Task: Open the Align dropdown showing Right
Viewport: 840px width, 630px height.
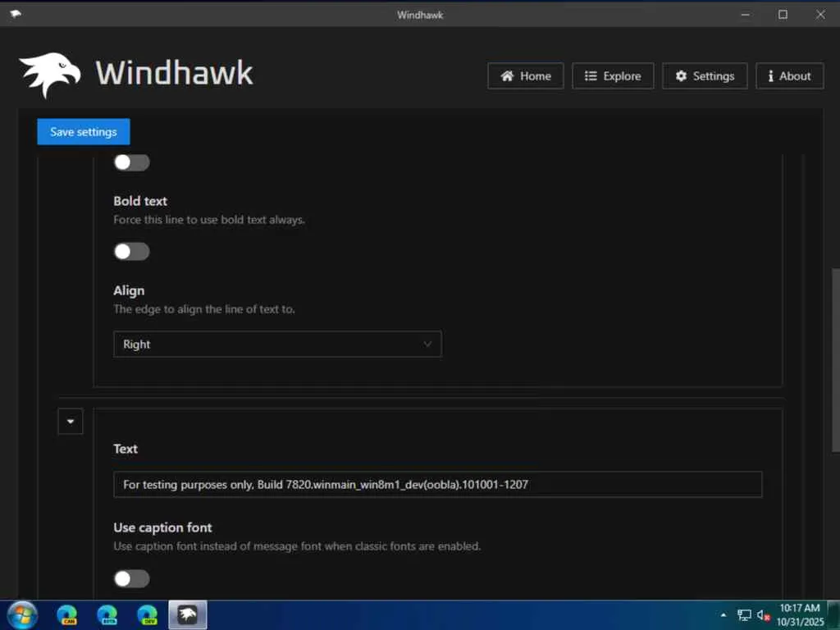Action: point(277,344)
